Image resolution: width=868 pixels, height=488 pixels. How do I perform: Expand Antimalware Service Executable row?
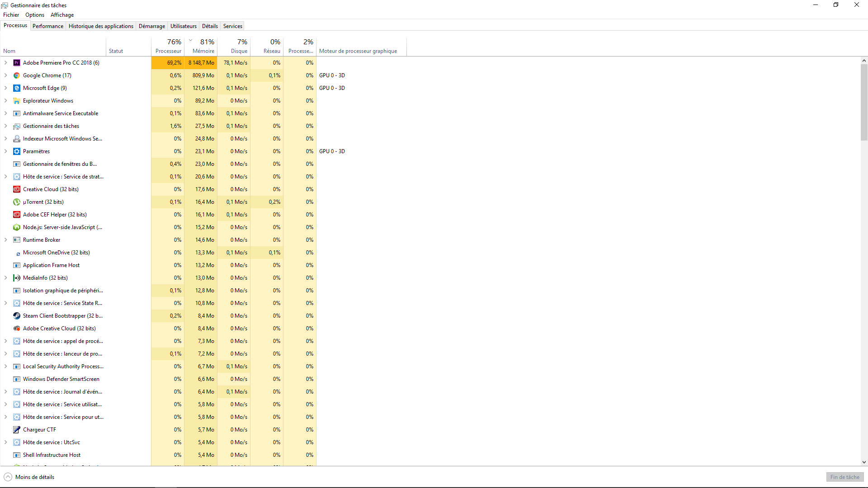pyautogui.click(x=6, y=113)
